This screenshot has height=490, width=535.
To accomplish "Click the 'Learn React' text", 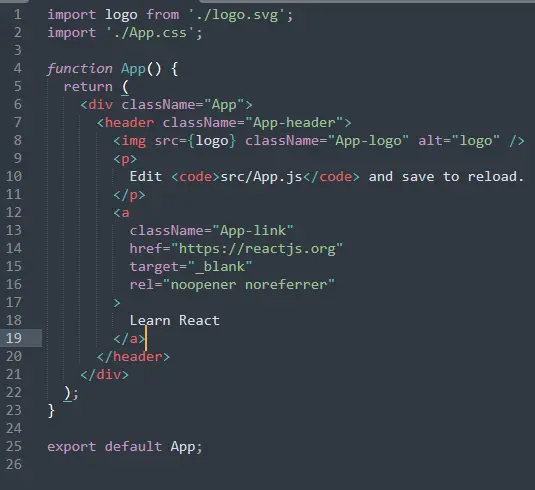I will [174, 320].
